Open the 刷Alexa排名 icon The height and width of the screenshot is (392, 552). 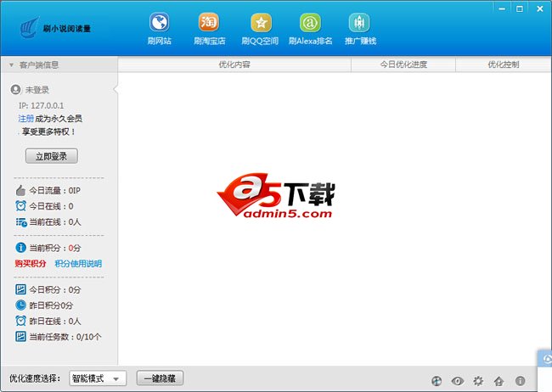tap(310, 23)
